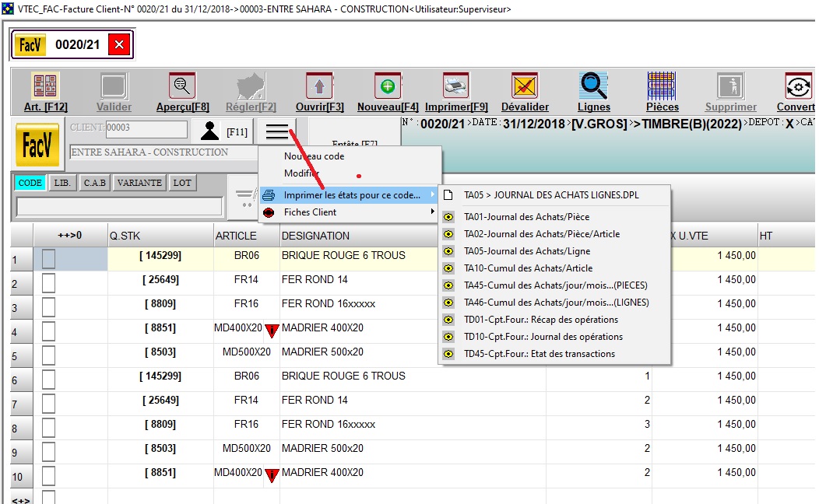Tick the checkbox in row 1
Viewport: 819px width, 504px height.
click(x=48, y=259)
